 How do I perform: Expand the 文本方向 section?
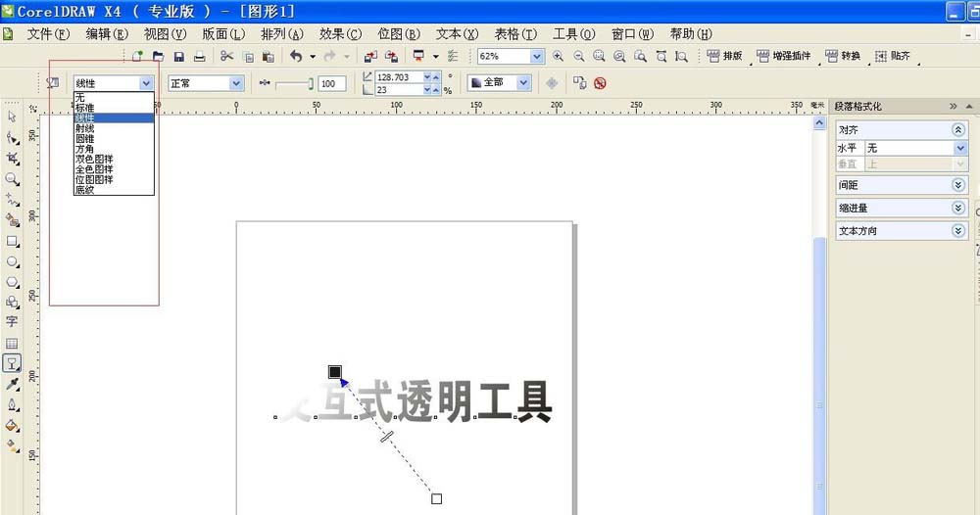tap(957, 231)
